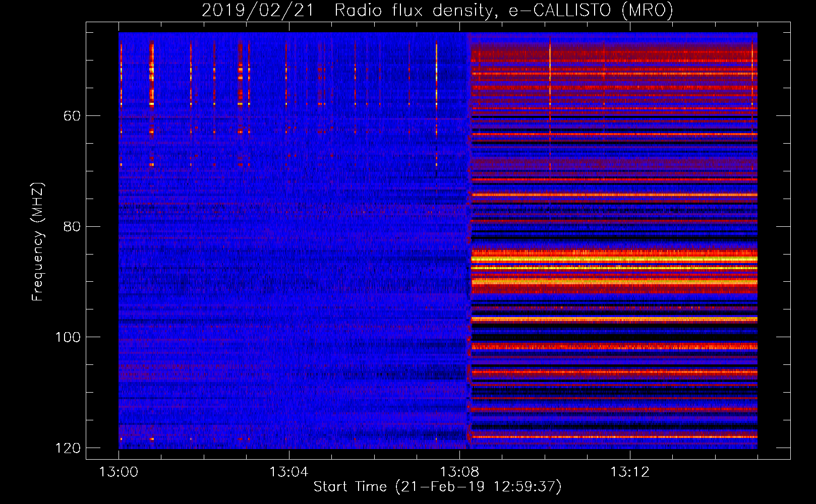This screenshot has width=816, height=504.
Task: Click the '13:08' time tick label
Action: tap(459, 472)
